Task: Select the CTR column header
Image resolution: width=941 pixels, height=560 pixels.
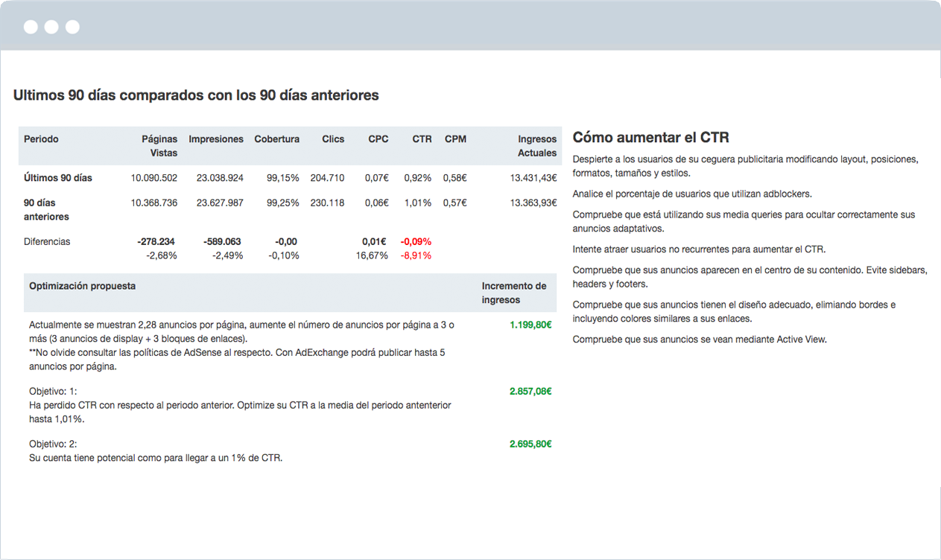Action: [x=422, y=139]
